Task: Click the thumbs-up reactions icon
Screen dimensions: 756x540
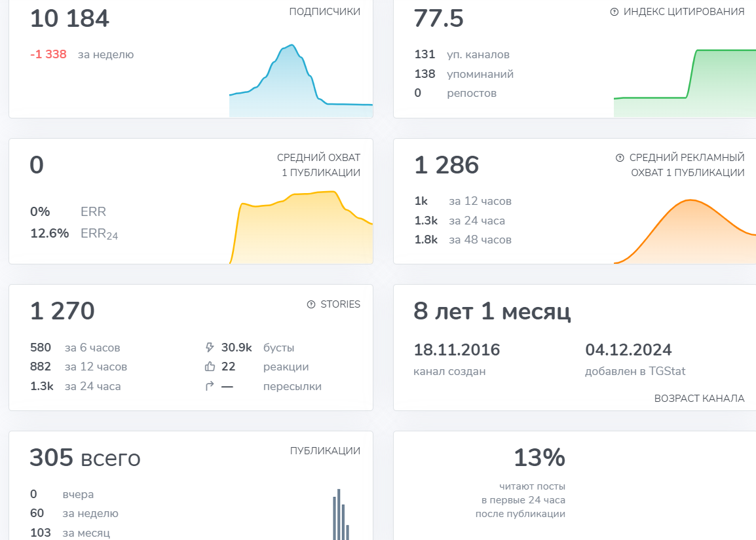Action: pos(210,367)
